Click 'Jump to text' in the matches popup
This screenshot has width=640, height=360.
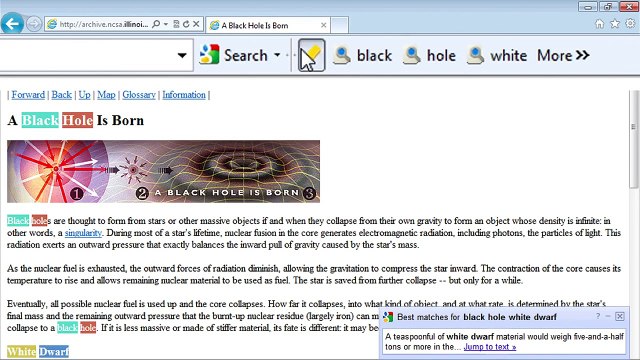pos(490,347)
